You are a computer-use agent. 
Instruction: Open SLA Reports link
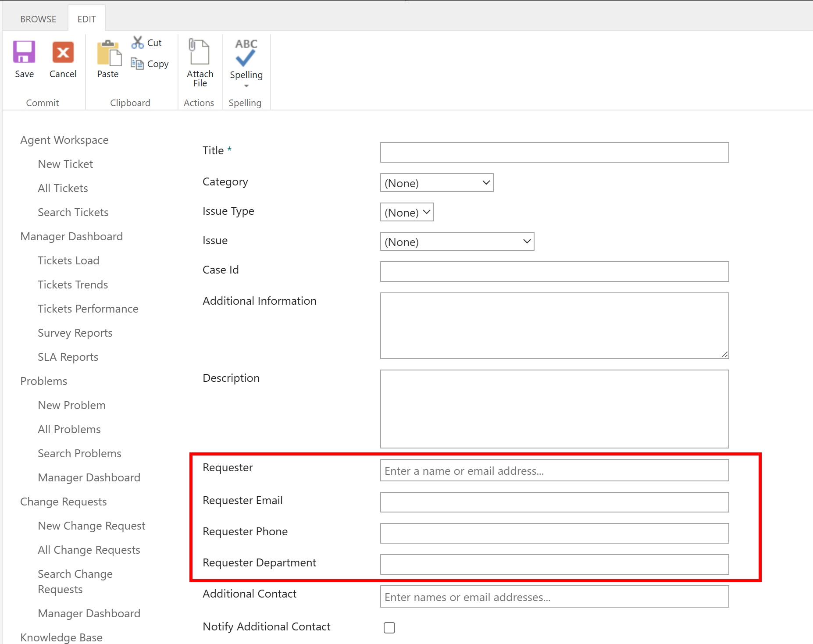tap(68, 357)
